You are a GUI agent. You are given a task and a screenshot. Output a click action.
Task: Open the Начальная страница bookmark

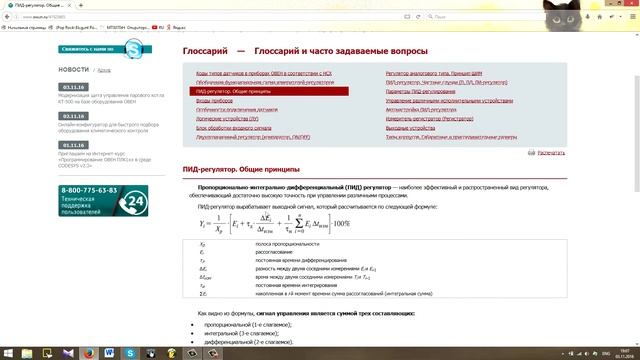(x=24, y=27)
